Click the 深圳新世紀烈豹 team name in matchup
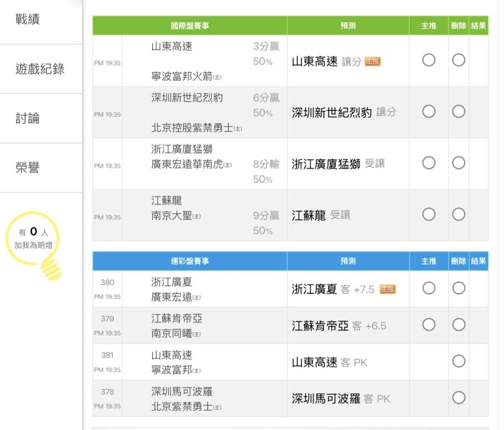The image size is (504, 430). (x=187, y=98)
